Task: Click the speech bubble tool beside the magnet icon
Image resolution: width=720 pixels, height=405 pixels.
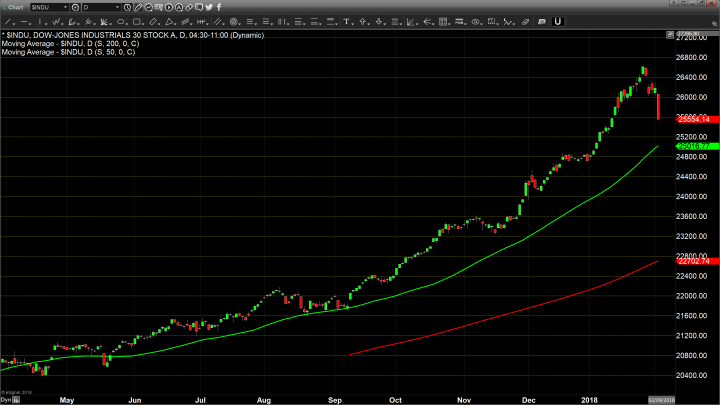Action: coord(542,22)
